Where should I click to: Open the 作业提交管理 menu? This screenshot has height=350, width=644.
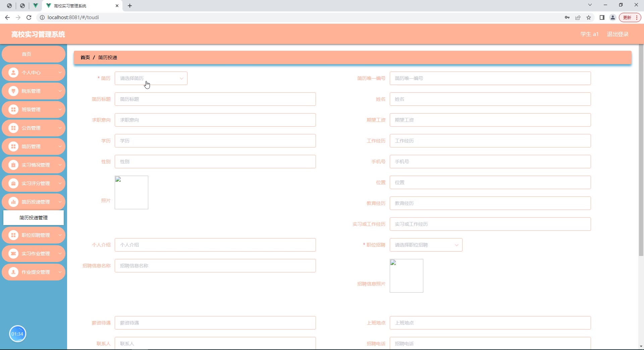coord(34,272)
